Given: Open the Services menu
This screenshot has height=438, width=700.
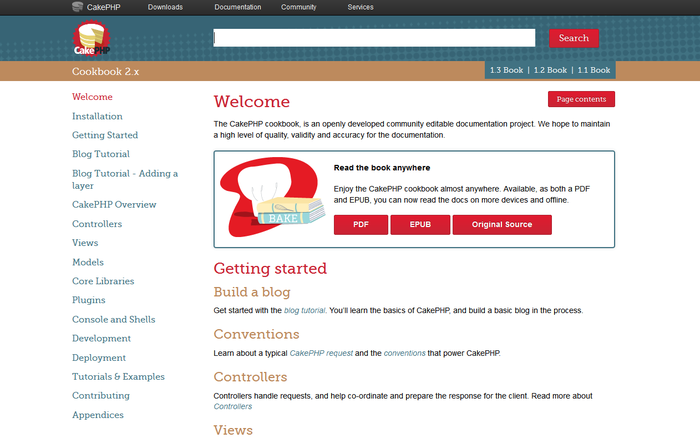Looking at the screenshot, I should 360,7.
